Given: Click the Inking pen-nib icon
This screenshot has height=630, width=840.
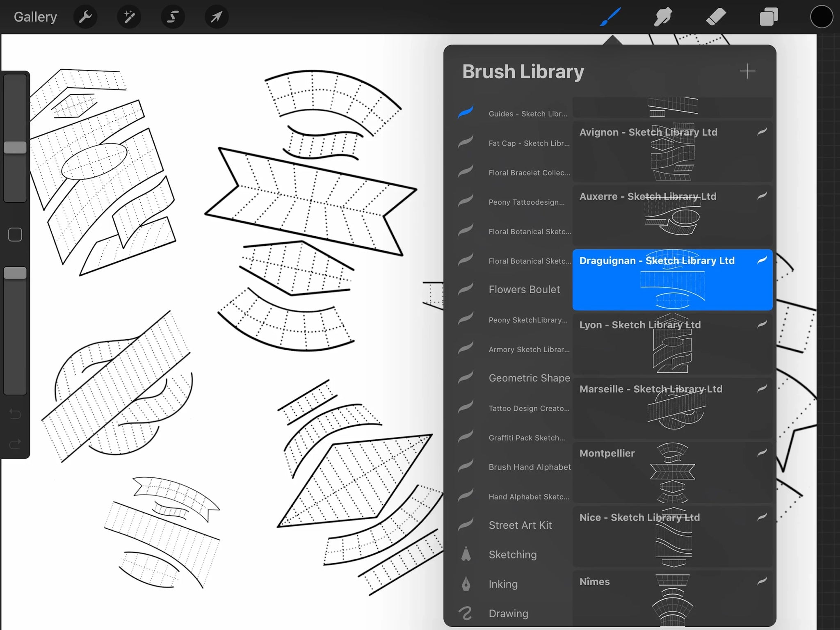Looking at the screenshot, I should coord(466,584).
